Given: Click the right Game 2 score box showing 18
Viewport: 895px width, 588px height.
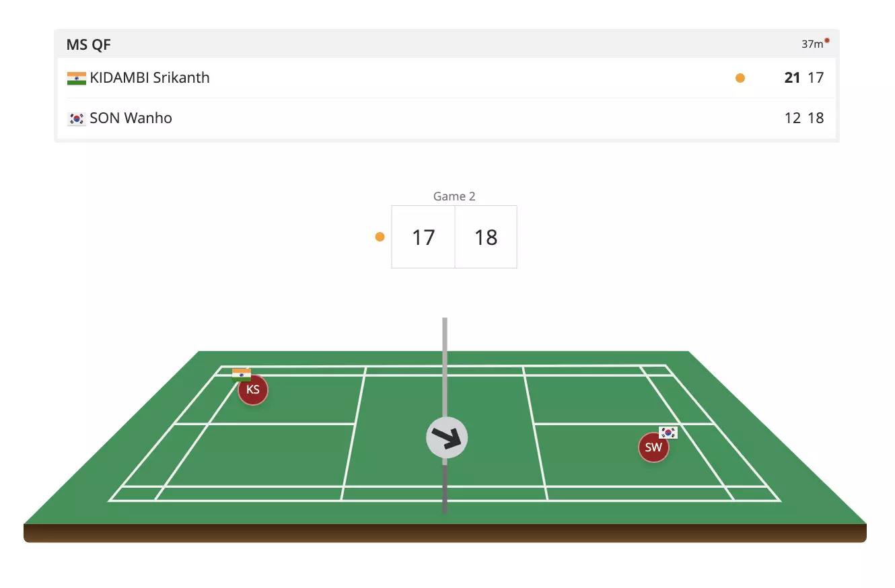Looking at the screenshot, I should 486,237.
